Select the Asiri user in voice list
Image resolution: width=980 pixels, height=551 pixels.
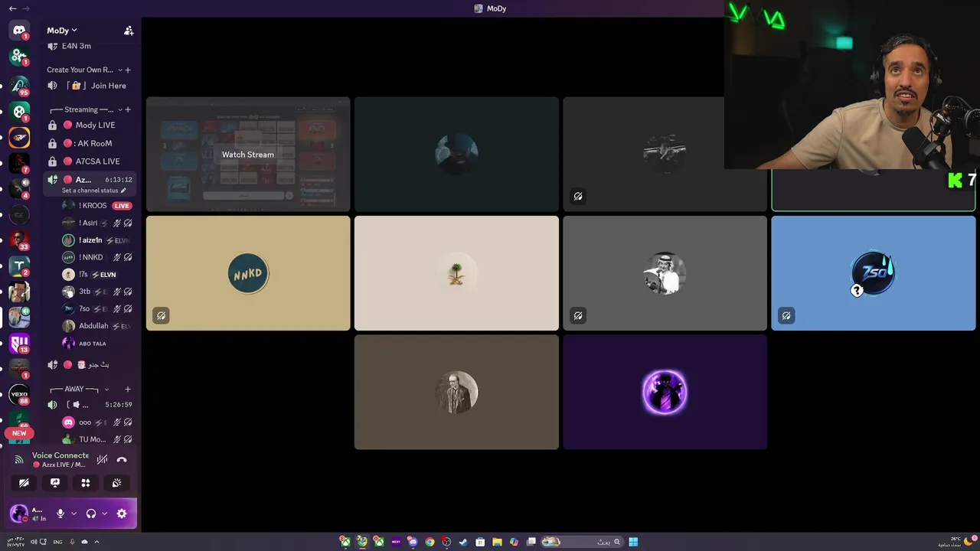pos(97,223)
